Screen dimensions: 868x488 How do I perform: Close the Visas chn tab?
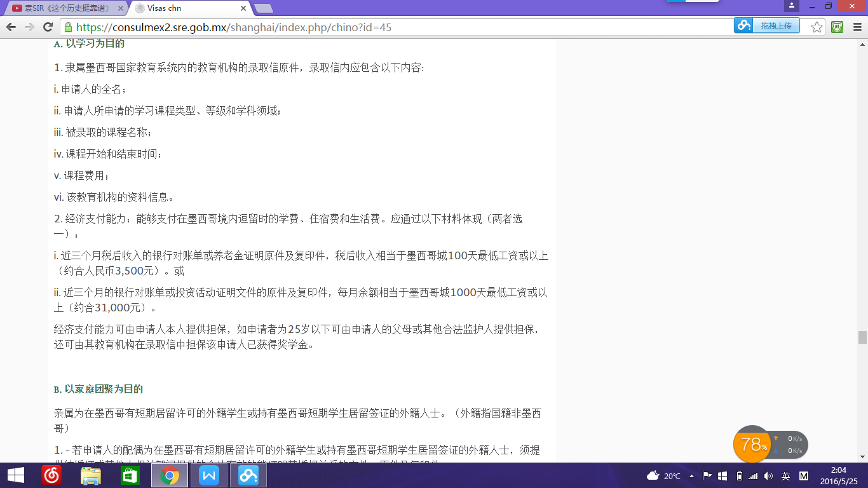(x=242, y=8)
